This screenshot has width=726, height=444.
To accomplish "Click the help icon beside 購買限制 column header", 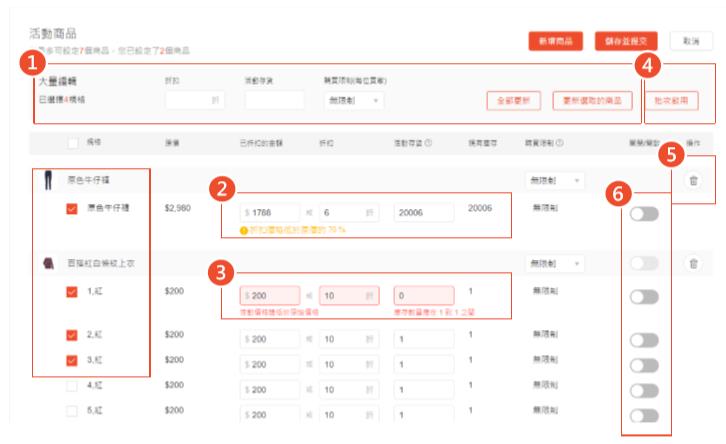I will (560, 143).
